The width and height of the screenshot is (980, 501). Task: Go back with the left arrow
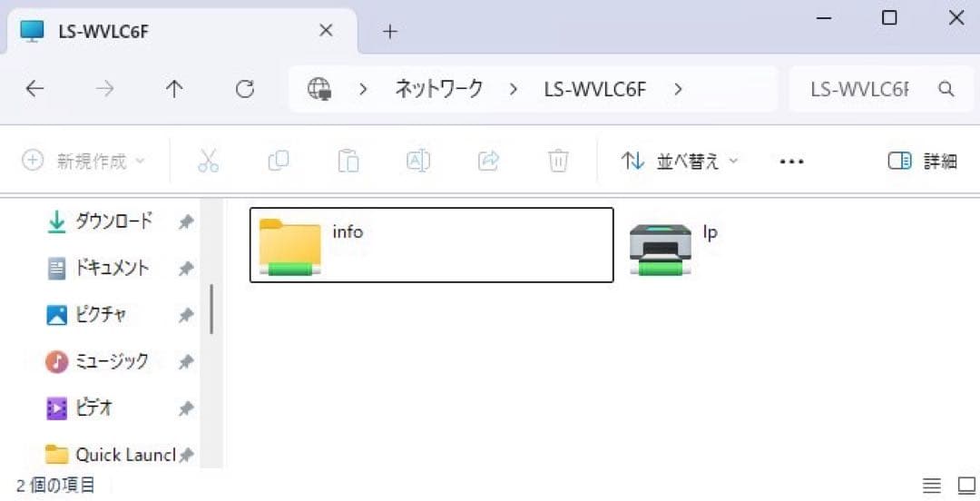(35, 90)
